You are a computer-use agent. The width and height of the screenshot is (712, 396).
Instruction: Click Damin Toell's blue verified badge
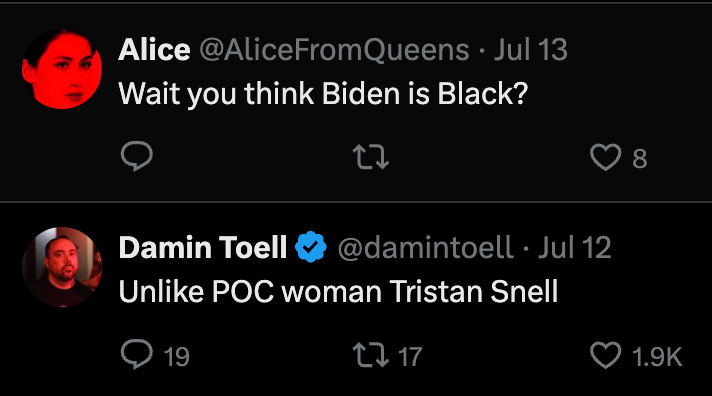click(311, 247)
